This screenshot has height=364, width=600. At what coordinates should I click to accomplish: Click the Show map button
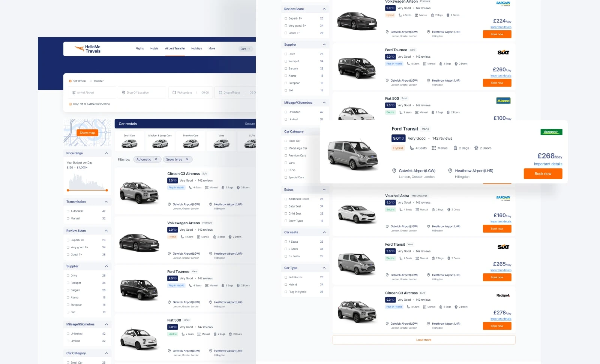(87, 133)
